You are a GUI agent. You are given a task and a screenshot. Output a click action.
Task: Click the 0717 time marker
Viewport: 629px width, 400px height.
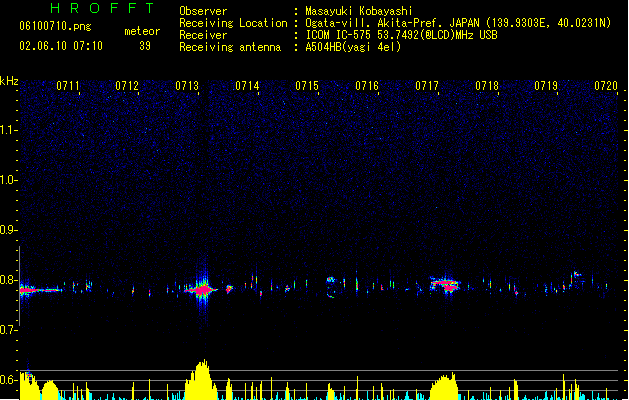tap(427, 86)
